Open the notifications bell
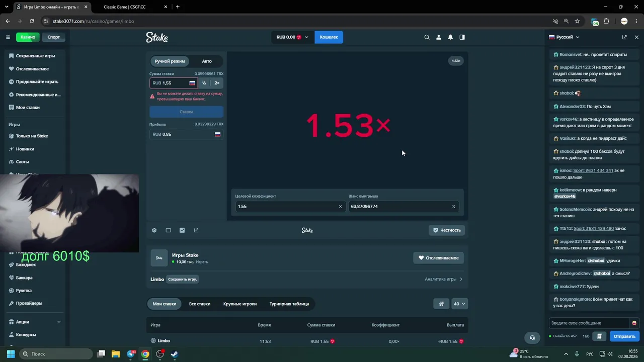 pyautogui.click(x=450, y=37)
